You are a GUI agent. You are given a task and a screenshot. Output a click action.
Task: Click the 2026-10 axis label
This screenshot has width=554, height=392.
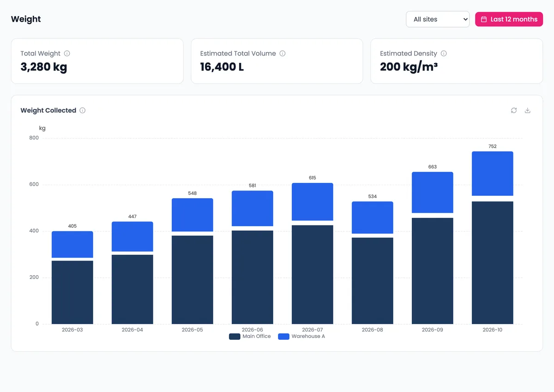pos(493,330)
